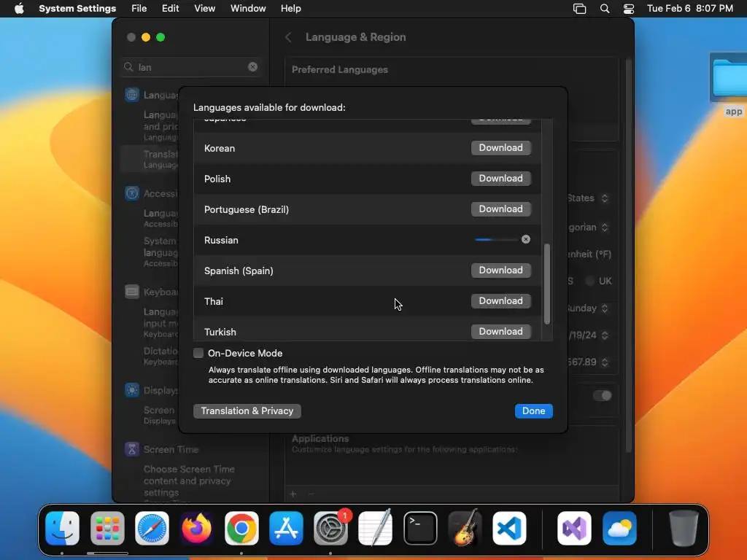Screen dimensions: 747x560
Task: Click the sidebar search field
Action: pos(190,67)
